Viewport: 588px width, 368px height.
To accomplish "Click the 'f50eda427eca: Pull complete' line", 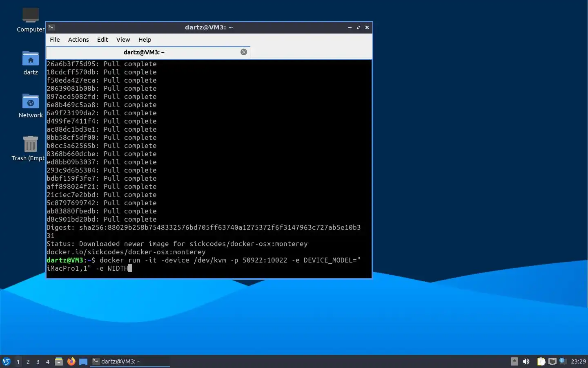I will coord(101,80).
